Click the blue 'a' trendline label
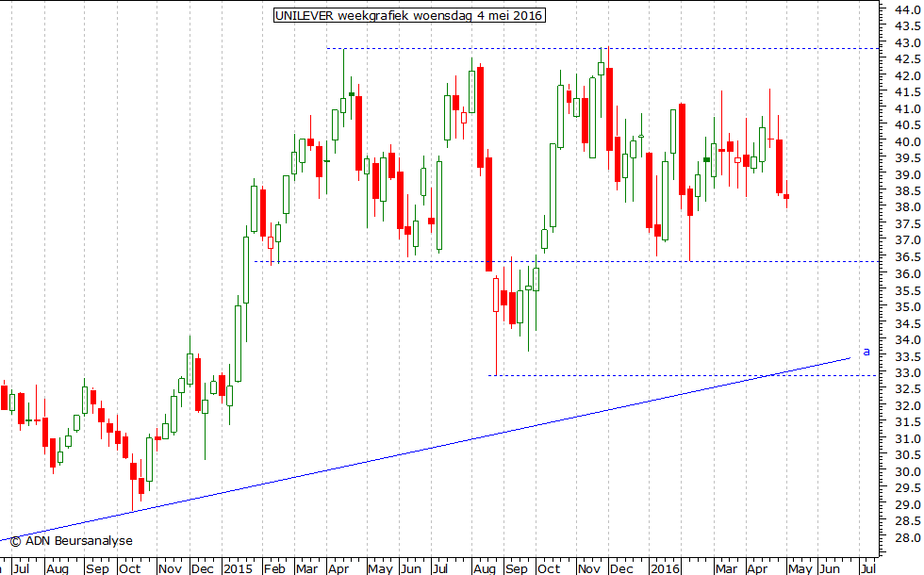The image size is (924, 575). click(866, 352)
